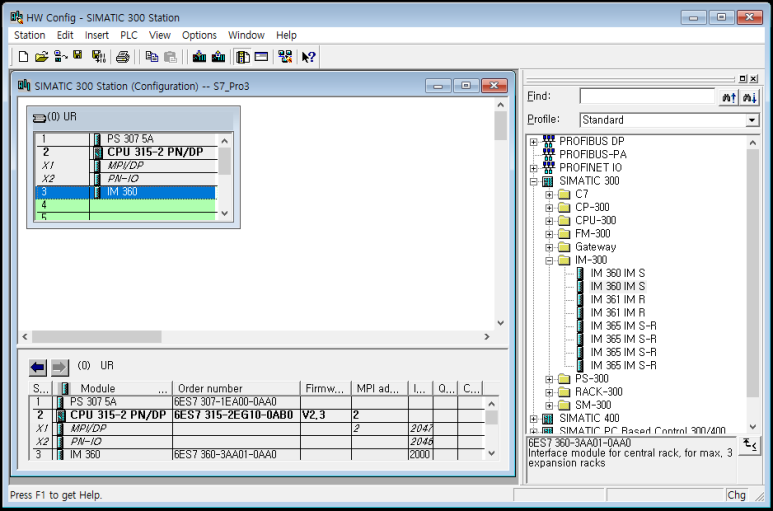Click the (0) UR rack title bar
The height and width of the screenshot is (511, 773).
[x=133, y=117]
